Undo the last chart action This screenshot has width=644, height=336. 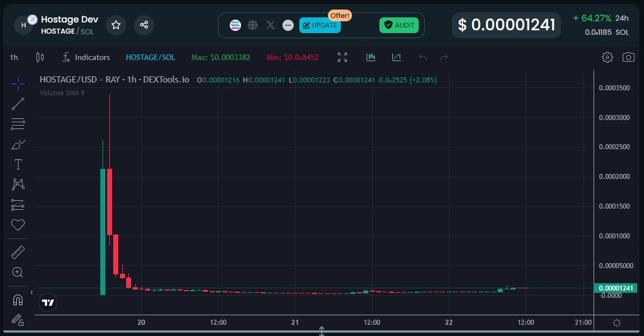pos(423,57)
